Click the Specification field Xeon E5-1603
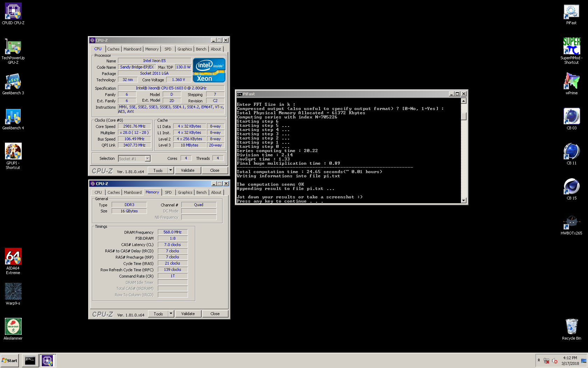 [171, 88]
